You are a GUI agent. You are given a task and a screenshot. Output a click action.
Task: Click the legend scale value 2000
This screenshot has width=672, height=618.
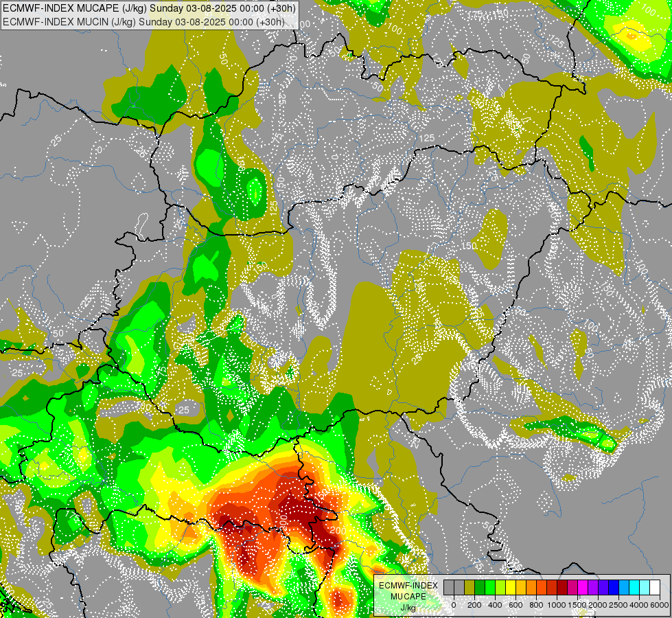[x=598, y=605]
